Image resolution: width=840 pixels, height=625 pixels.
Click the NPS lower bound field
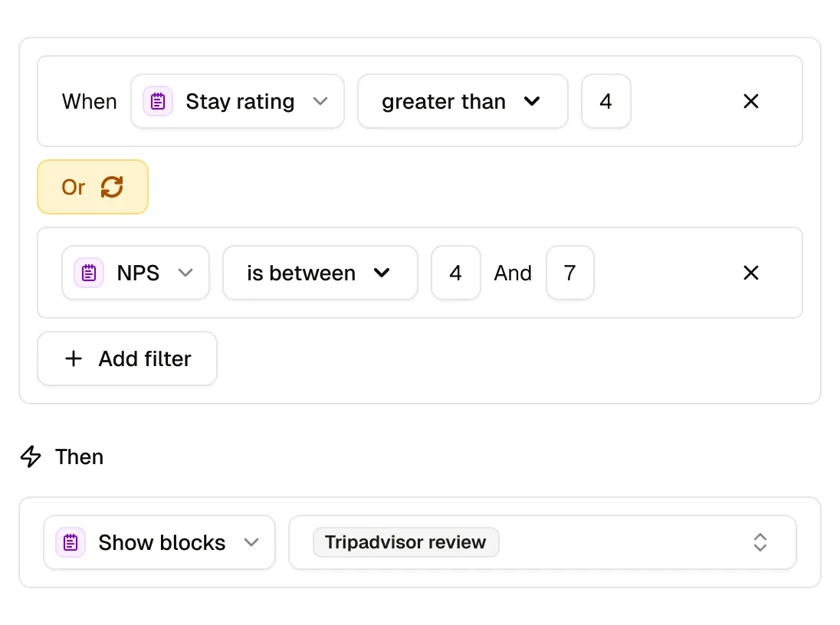tap(456, 273)
